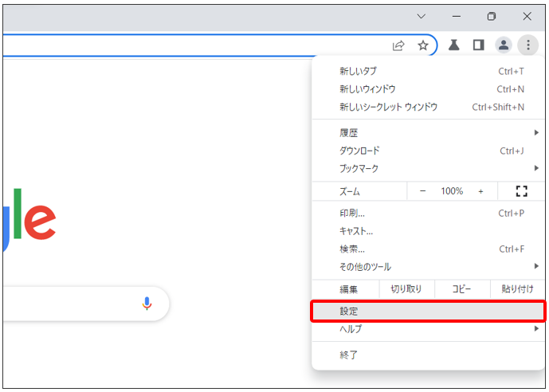This screenshot has width=549, height=392.
Task: Expand the その他のツール submenu
Action: [429, 267]
